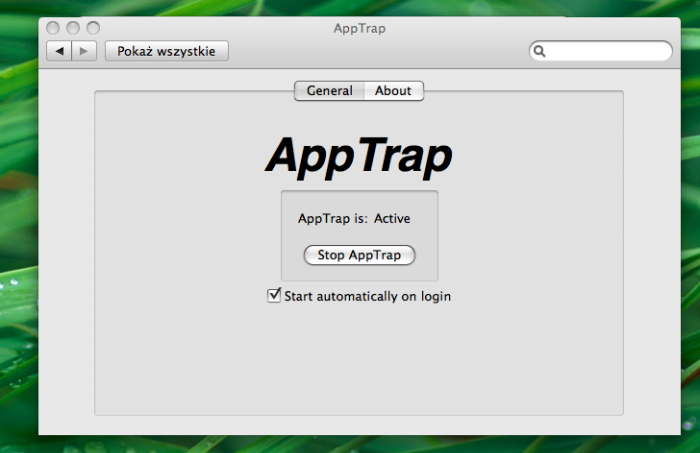
Task: Stop AppTrap with the button
Action: 359,255
